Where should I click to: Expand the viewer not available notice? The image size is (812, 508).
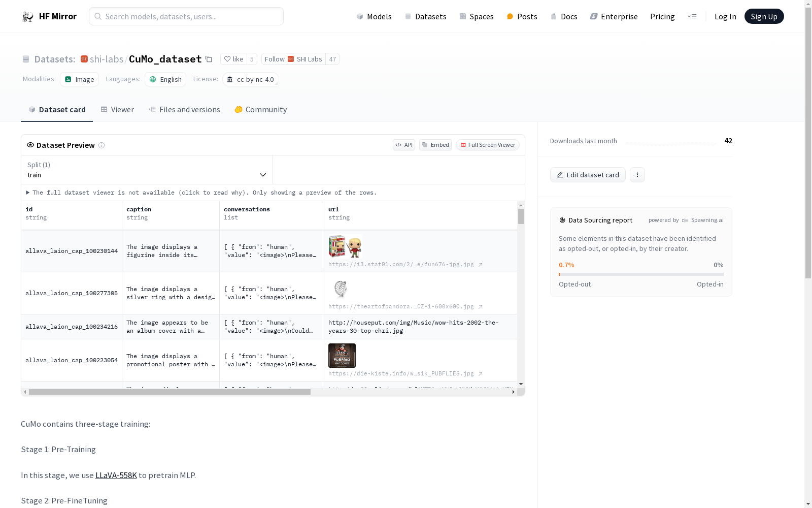click(x=201, y=193)
